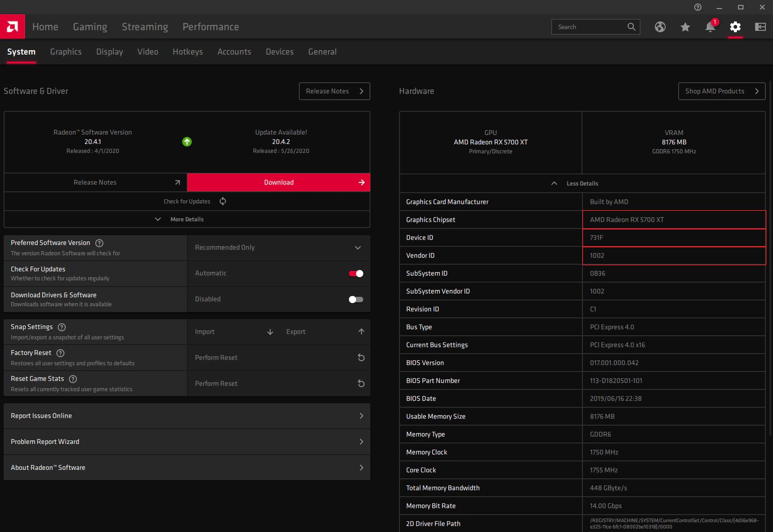Viewport: 773px width, 532px height.
Task: Disable automatic Check For Updates
Action: coord(356,273)
